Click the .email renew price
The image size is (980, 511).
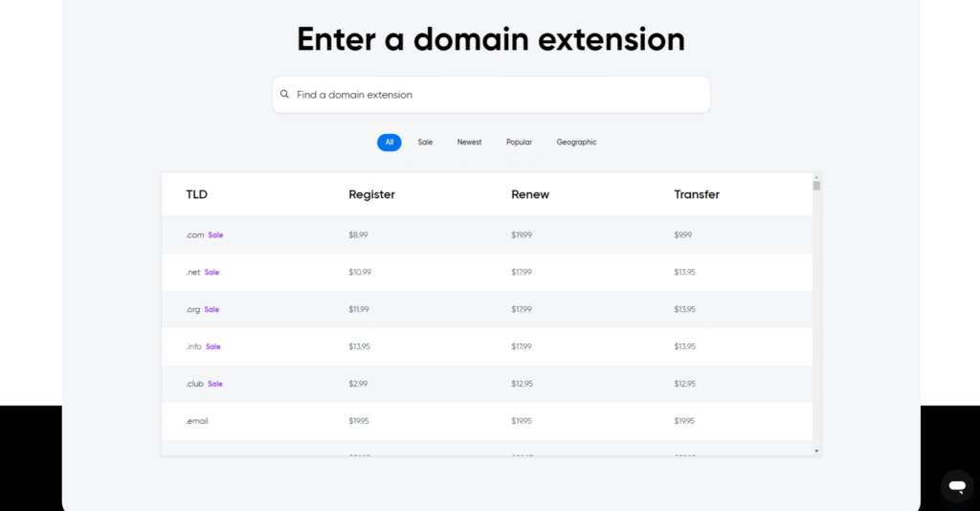522,421
